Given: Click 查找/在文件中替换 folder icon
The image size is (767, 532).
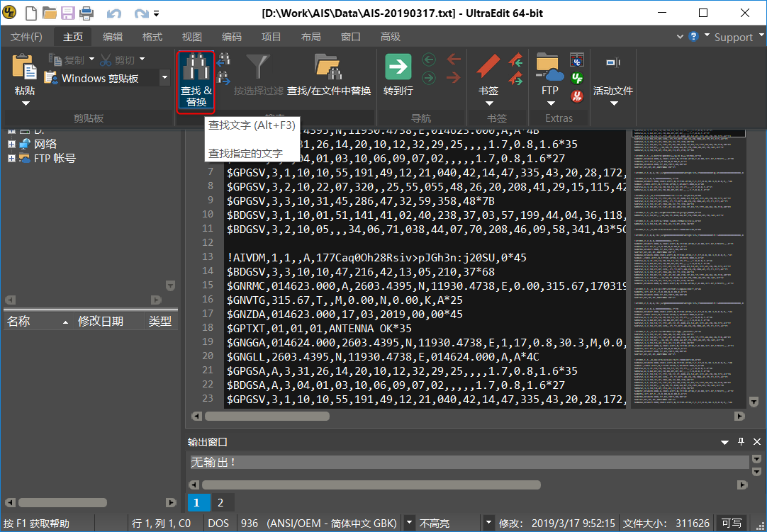Looking at the screenshot, I should 328,67.
